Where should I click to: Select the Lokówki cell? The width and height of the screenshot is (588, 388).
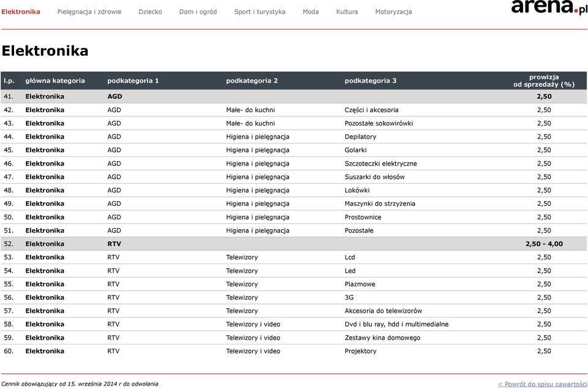click(357, 190)
